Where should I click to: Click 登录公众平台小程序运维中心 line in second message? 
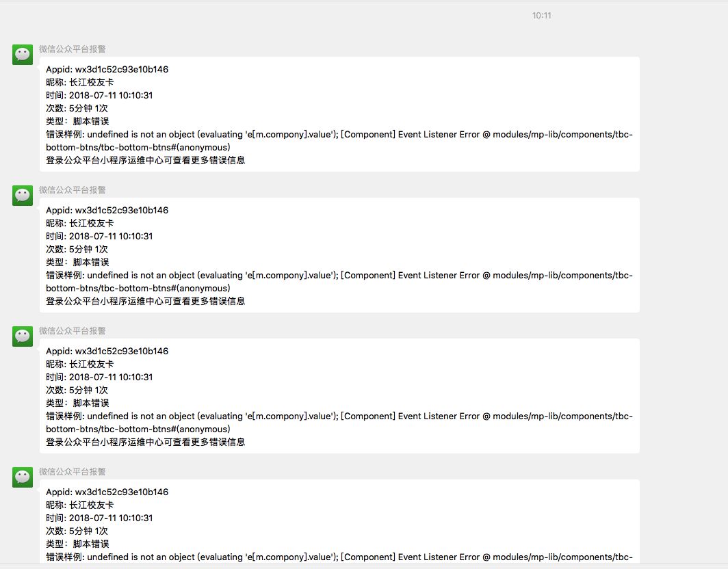[145, 301]
